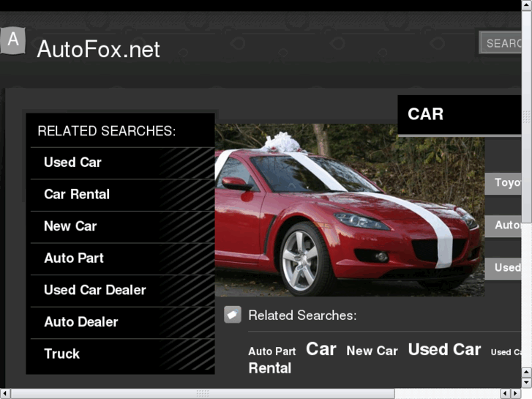The height and width of the screenshot is (399, 532).
Task: Click the horizontal scrollbar right arrow
Action: 516,394
